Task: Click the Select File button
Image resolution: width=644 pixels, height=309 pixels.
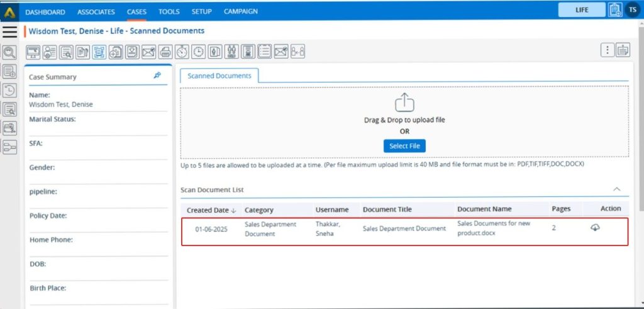Action: click(404, 146)
